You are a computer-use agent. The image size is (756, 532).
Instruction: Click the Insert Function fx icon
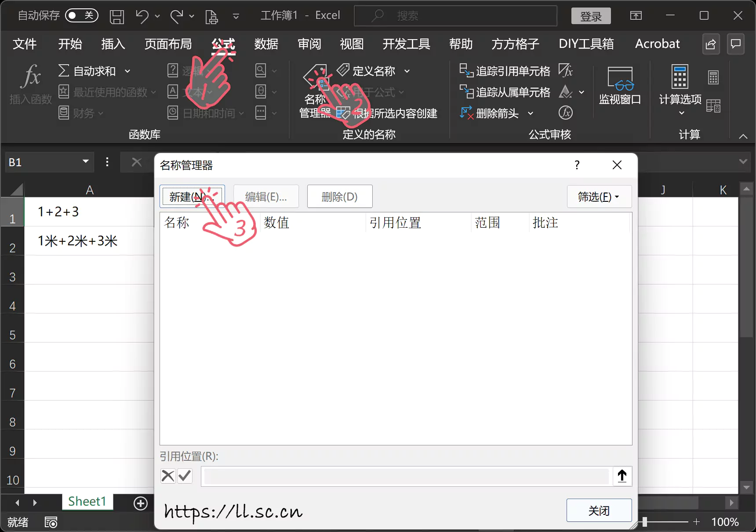click(x=31, y=77)
